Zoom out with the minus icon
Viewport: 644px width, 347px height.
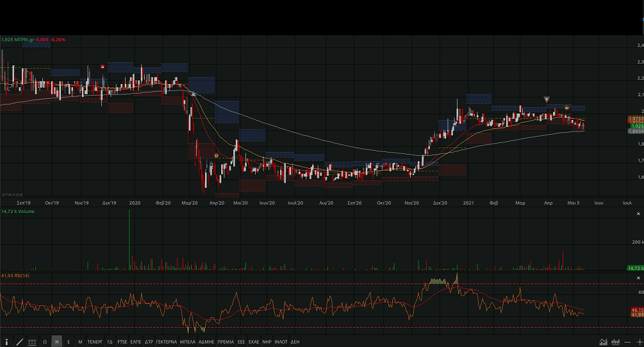tap(627, 342)
